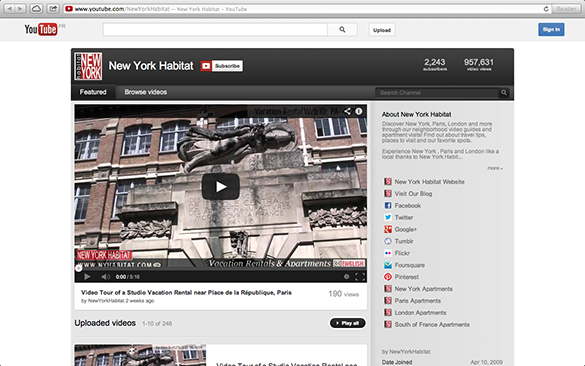
Task: Select the Featured tab
Action: click(x=93, y=92)
